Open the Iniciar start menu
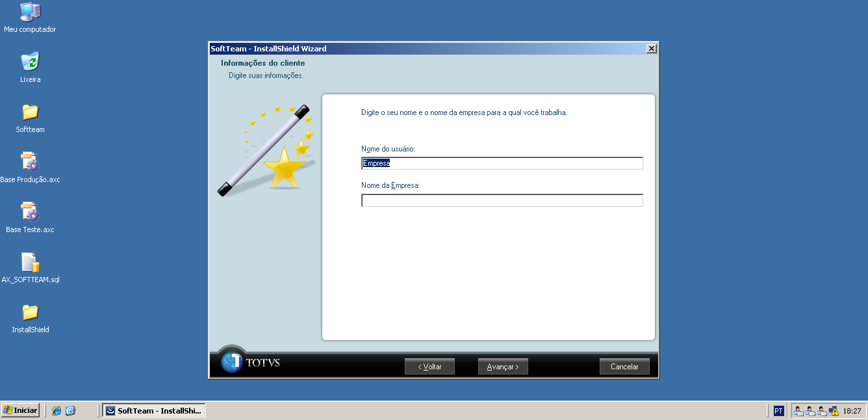Screen dimensions: 868x420 20,410
